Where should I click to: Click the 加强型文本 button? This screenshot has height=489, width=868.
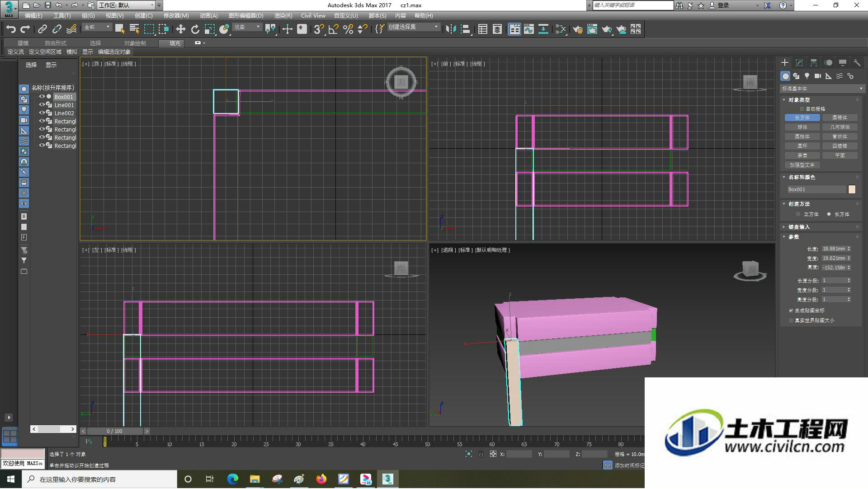pyautogui.click(x=802, y=165)
